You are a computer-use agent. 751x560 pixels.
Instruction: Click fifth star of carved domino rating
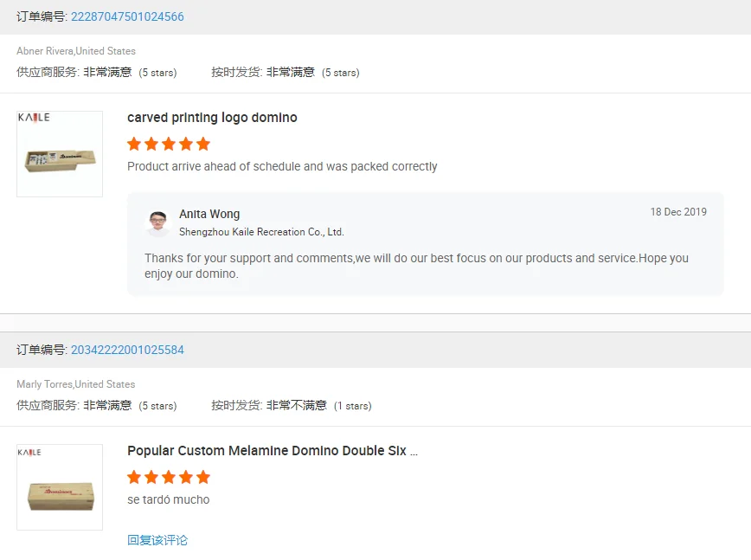tap(203, 144)
